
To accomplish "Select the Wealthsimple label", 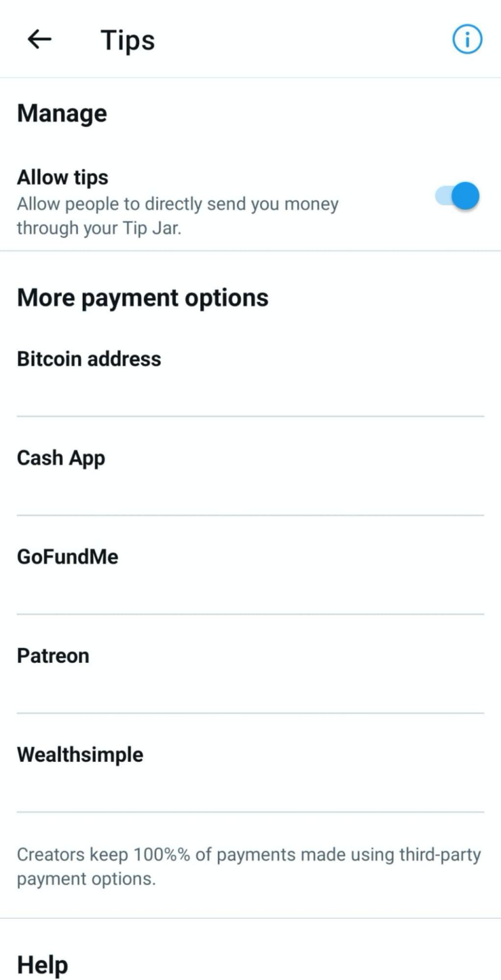I will tap(80, 755).
